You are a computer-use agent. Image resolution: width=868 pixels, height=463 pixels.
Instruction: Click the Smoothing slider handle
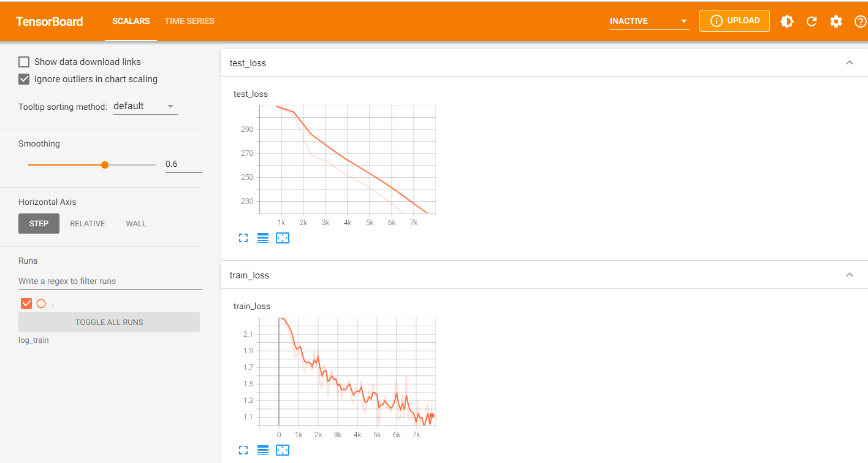pyautogui.click(x=105, y=165)
